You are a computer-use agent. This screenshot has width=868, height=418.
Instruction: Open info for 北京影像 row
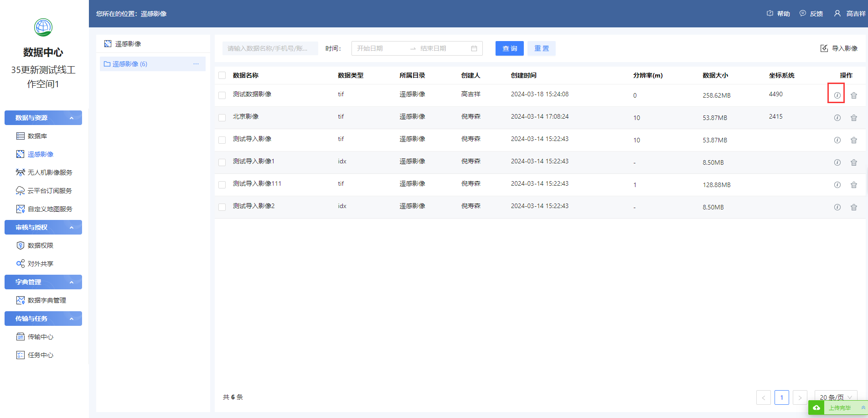(837, 118)
